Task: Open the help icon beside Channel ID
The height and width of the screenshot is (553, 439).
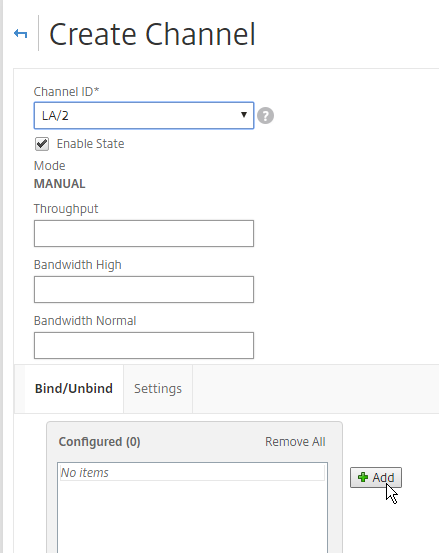Action: pos(265,116)
